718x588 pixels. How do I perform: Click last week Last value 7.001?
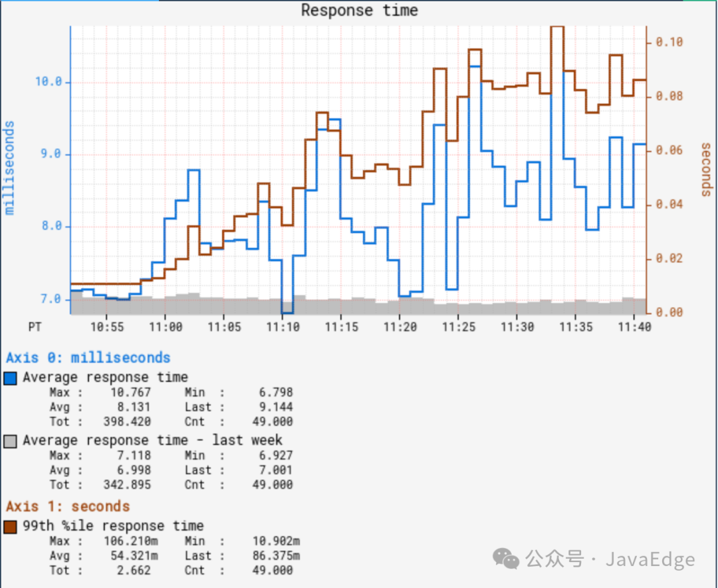click(276, 470)
